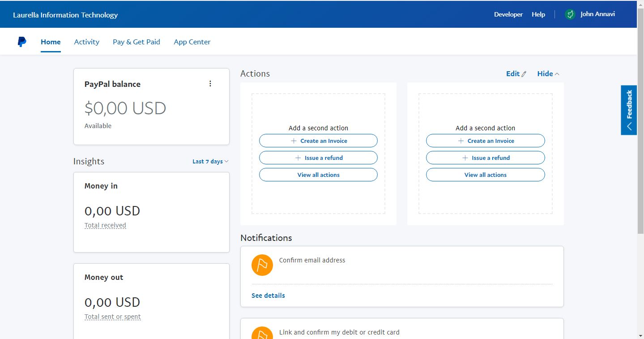Click the scrollbar down arrow
Screen dimensions: 644x339
coord(640,335)
